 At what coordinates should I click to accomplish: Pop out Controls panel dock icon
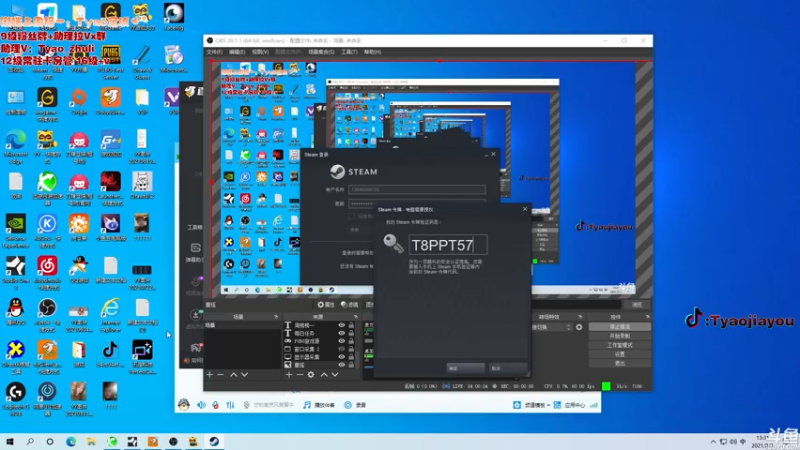click(x=647, y=317)
